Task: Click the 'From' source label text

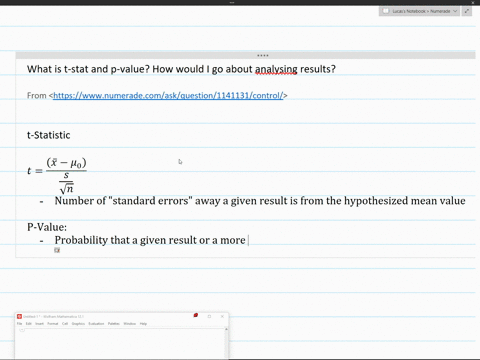Action: pos(37,96)
